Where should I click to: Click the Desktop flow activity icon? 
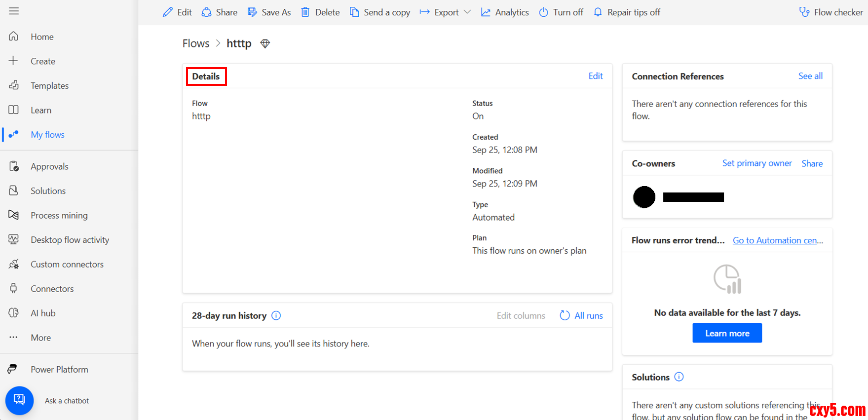[14, 239]
